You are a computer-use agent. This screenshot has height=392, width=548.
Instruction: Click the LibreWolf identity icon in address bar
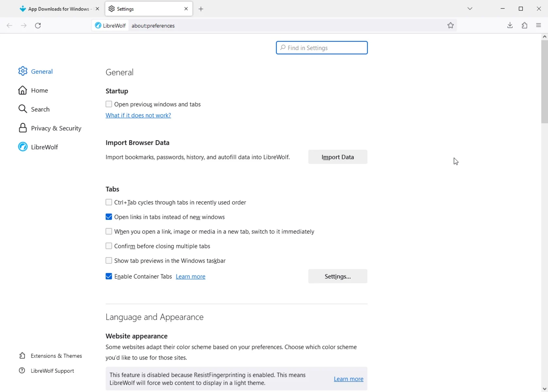tap(110, 25)
